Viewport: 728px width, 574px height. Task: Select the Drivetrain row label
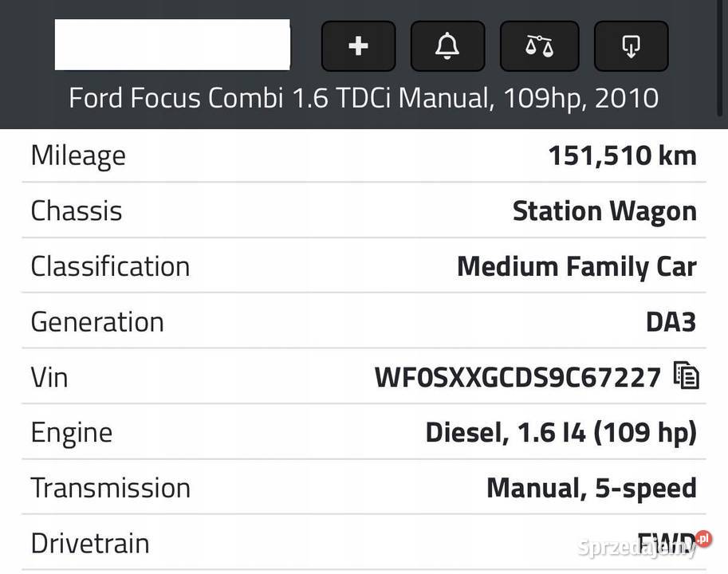click(x=90, y=544)
